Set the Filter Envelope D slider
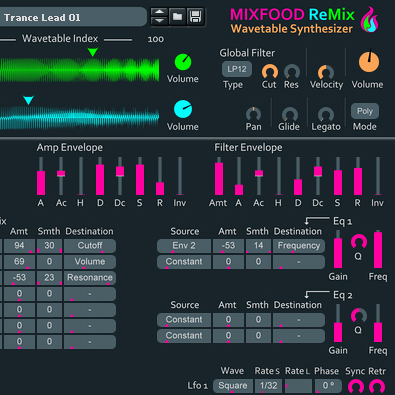The image size is (395, 395). click(x=298, y=176)
